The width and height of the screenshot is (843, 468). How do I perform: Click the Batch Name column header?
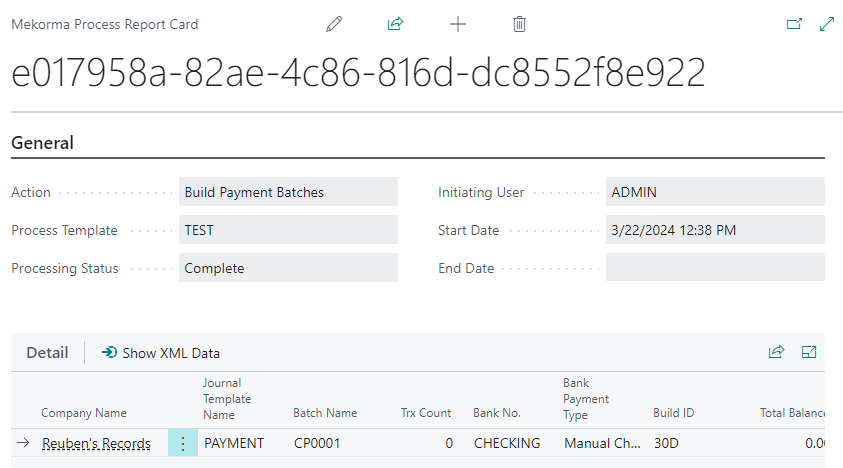coord(325,413)
